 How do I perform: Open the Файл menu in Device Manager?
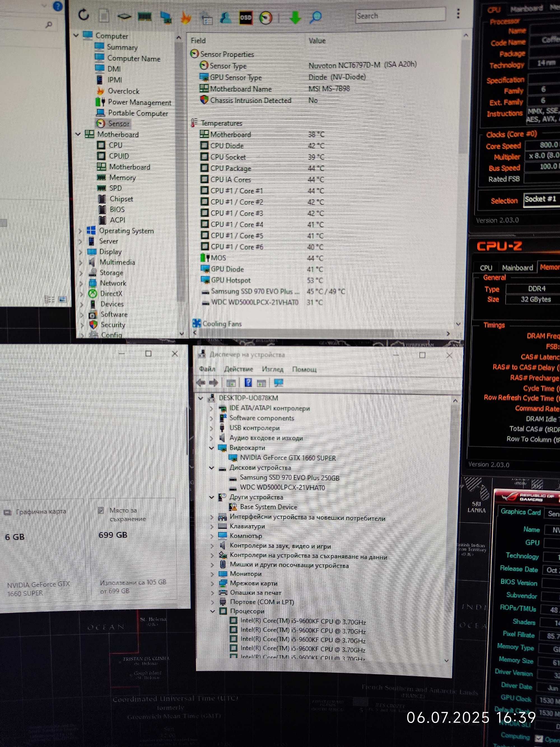[207, 369]
